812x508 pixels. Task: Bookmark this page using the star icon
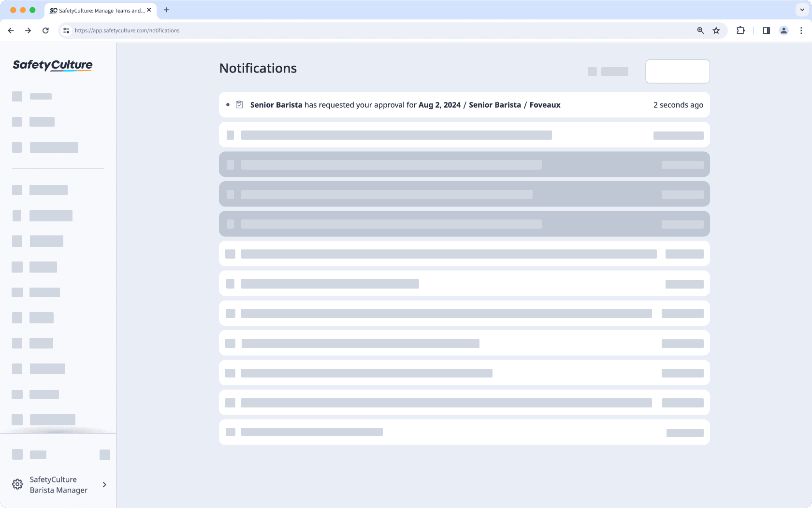click(x=716, y=30)
